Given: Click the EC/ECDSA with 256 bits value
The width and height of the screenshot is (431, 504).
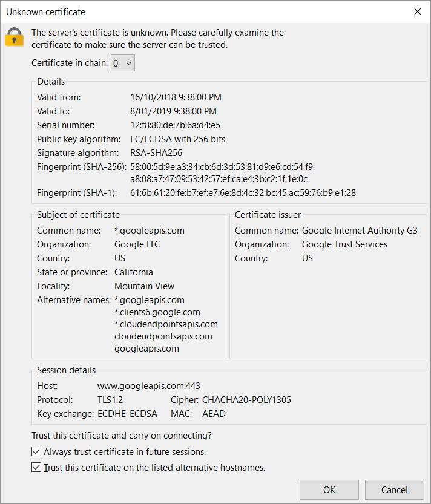Looking at the screenshot, I should tap(177, 139).
